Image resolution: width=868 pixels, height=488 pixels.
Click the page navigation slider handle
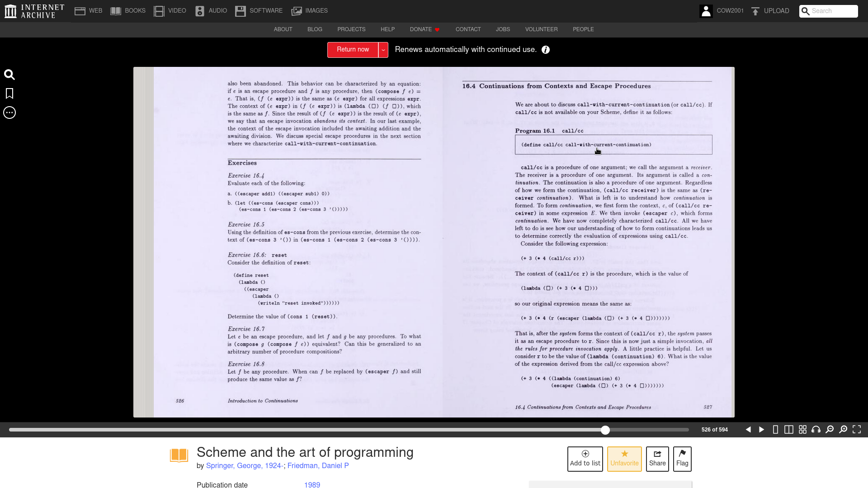point(605,430)
